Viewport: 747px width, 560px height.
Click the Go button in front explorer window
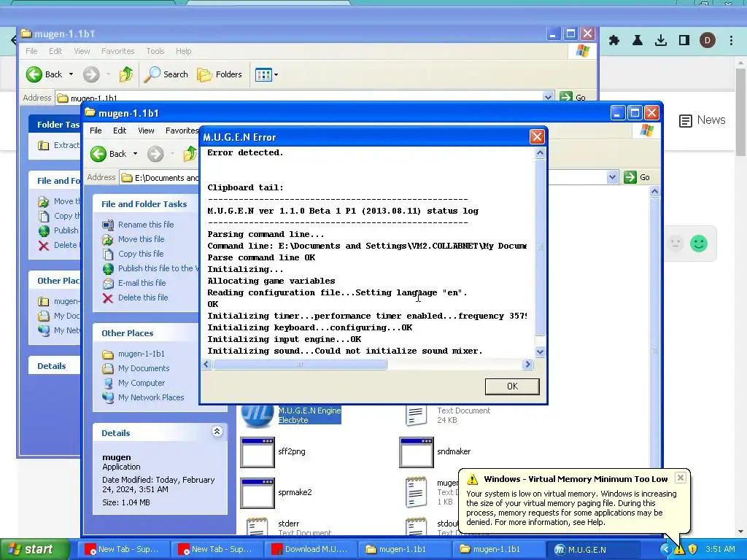tap(637, 177)
